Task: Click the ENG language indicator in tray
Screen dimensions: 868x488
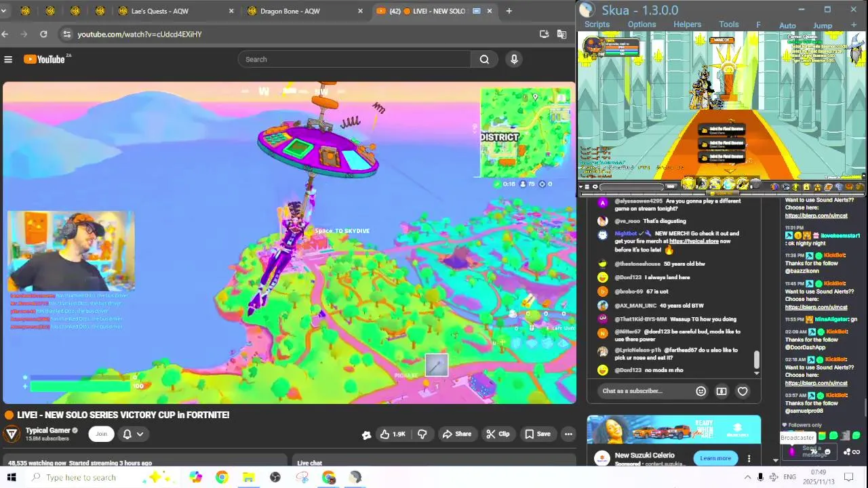Action: tap(789, 477)
